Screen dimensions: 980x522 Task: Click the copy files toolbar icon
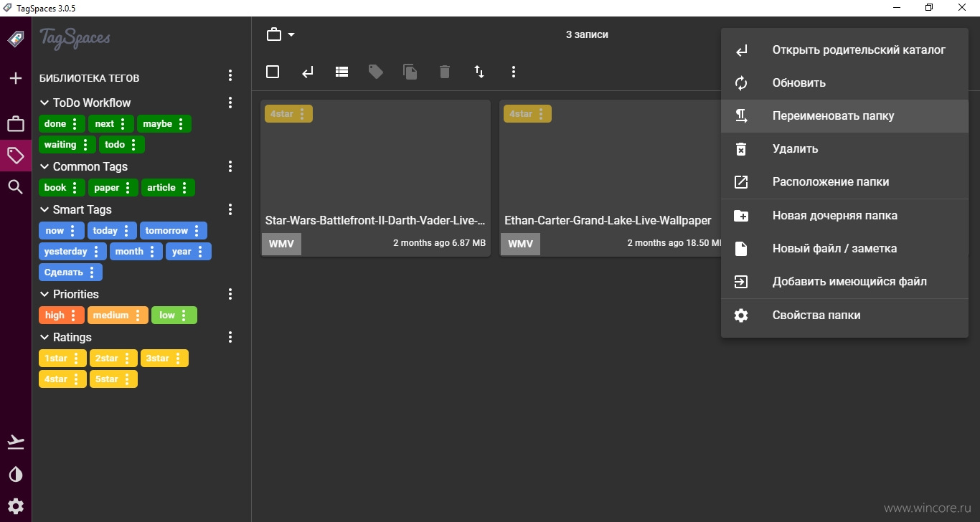[410, 72]
